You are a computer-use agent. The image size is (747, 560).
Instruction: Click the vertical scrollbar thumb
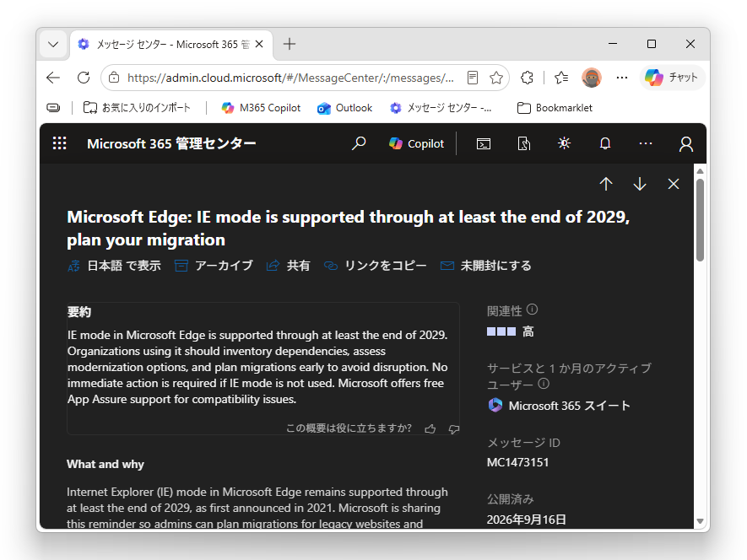(x=700, y=220)
